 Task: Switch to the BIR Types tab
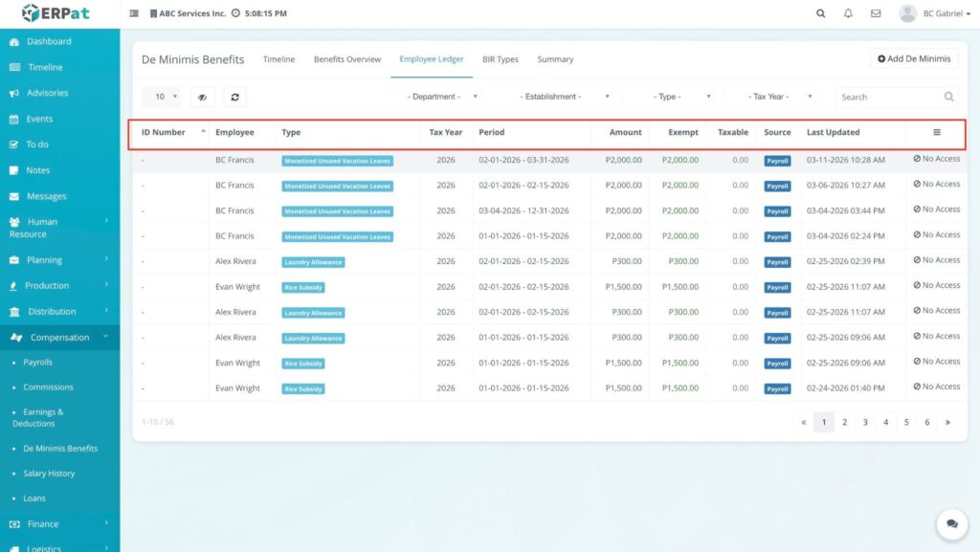pos(500,59)
